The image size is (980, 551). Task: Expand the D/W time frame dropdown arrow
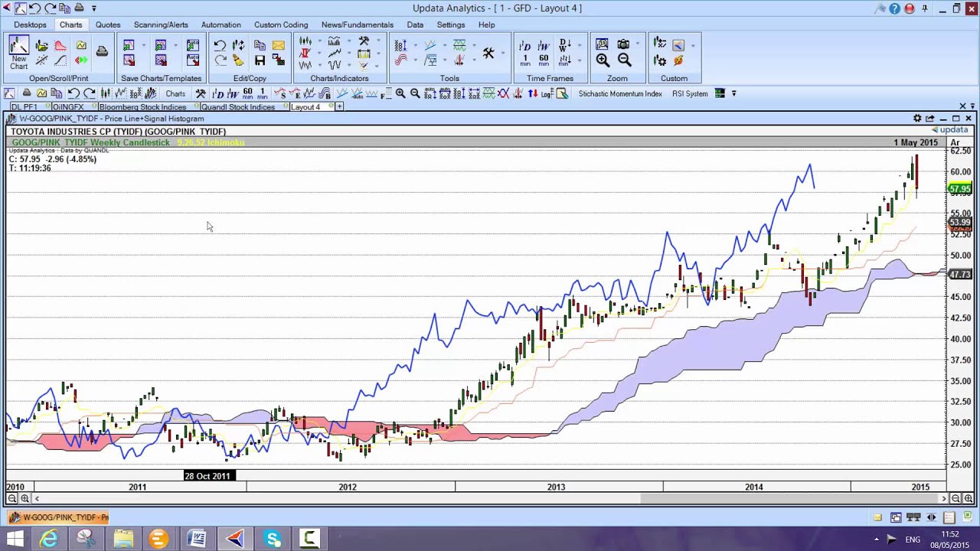pyautogui.click(x=578, y=45)
